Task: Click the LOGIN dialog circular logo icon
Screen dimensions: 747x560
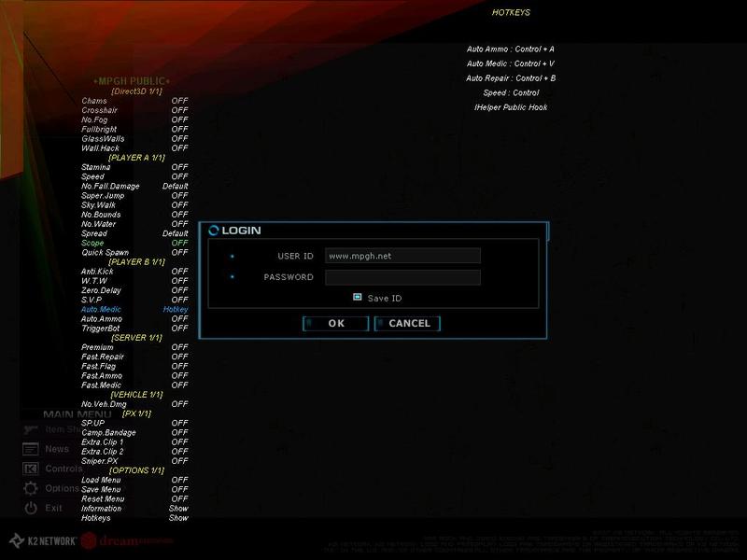Action: tap(214, 231)
